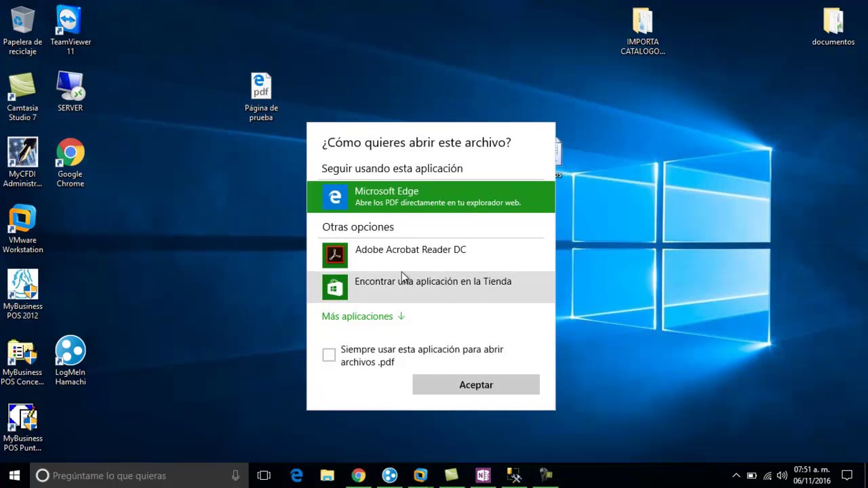Screen dimensions: 868x488
Task: Open OneNote from the taskbar
Action: (x=483, y=476)
